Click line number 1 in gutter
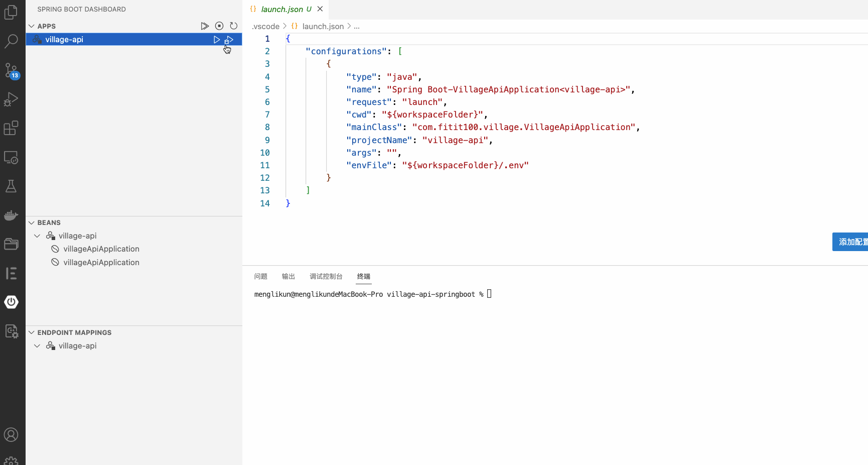Screen dimensions: 868x465 267,39
